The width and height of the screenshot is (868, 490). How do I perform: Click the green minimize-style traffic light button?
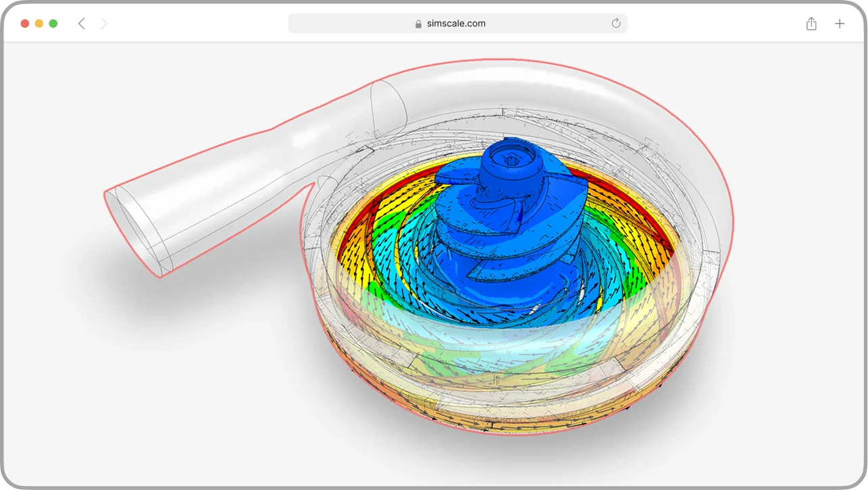pos(53,22)
